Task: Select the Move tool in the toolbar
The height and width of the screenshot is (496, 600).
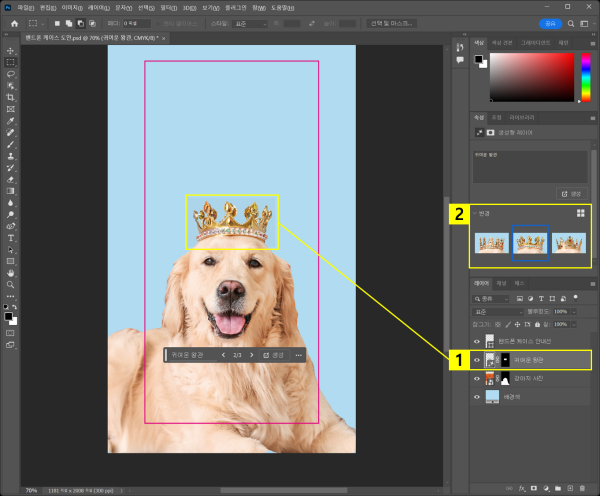Action: coord(10,50)
